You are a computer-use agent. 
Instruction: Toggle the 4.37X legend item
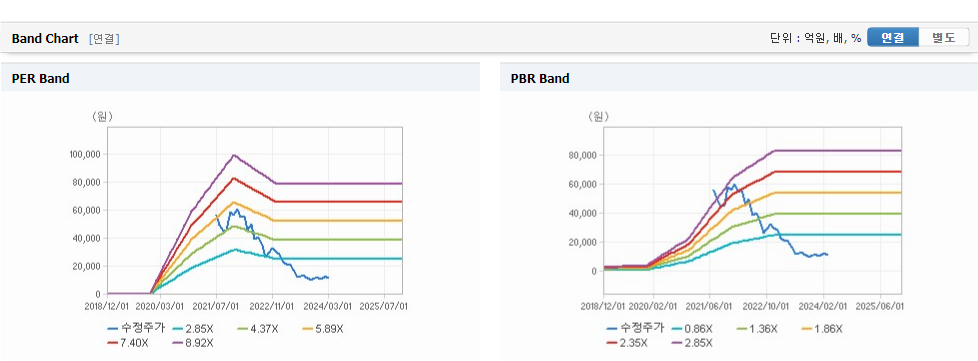(258, 329)
